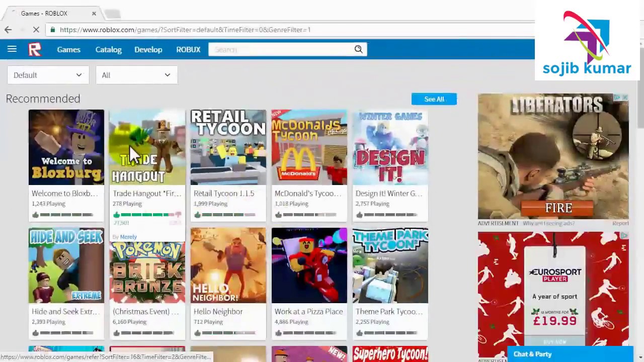Click the browser address bar URL
Screen dimensions: 644x362
click(185, 30)
